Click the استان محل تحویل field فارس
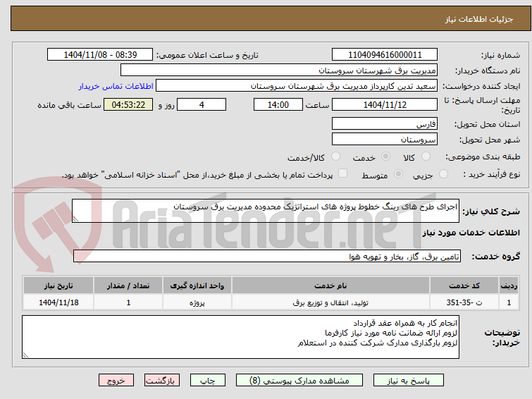Screen dimensions: 532x399 click(385, 123)
